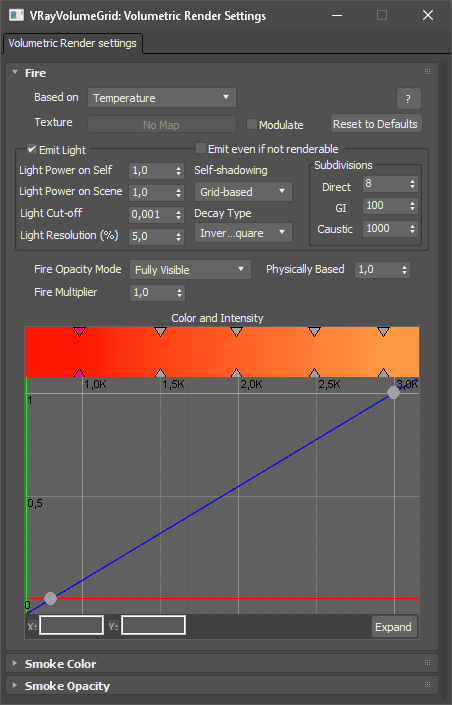Image resolution: width=452 pixels, height=705 pixels.
Task: Click GI subdivisions spinner arrows
Action: point(412,206)
